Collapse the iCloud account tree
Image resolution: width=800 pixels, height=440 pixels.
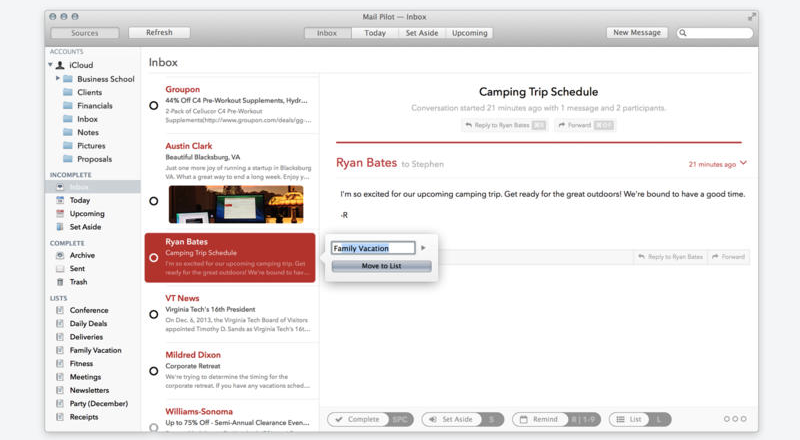(51, 65)
